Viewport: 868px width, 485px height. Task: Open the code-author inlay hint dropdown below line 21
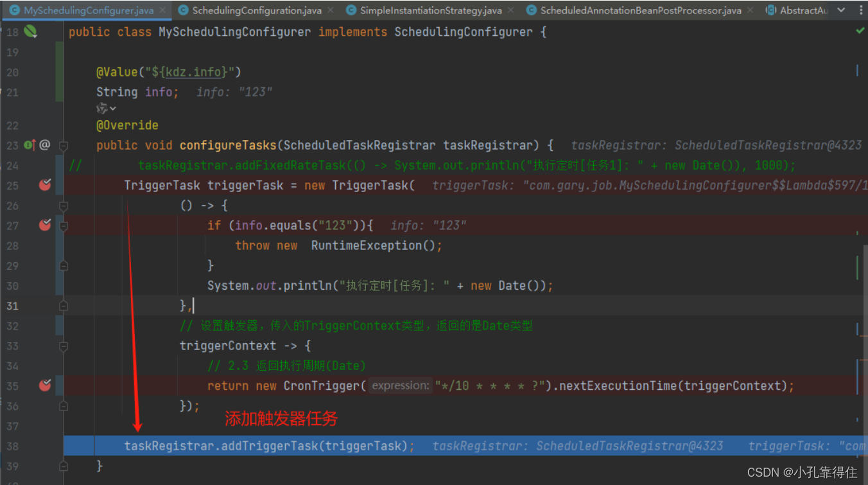pos(106,109)
